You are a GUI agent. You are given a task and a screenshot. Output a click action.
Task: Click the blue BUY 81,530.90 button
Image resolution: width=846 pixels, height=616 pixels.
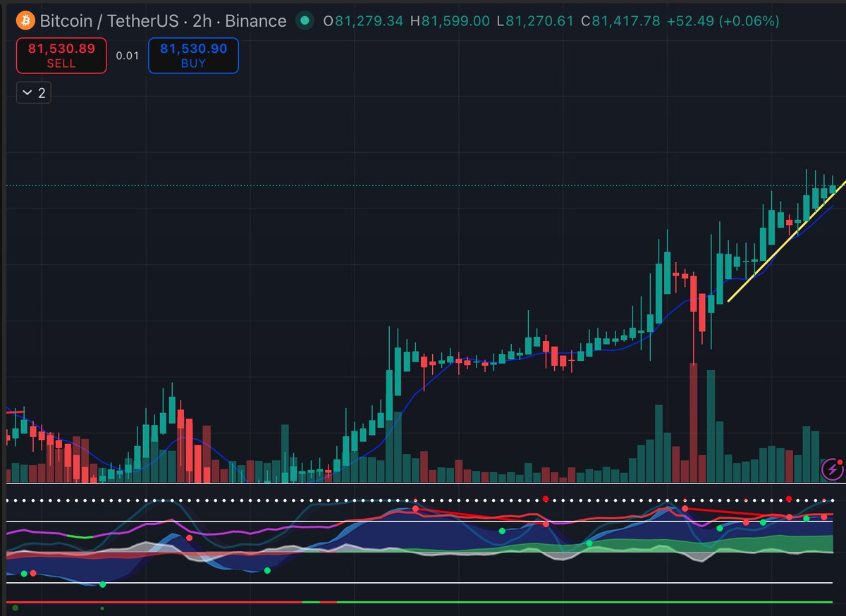193,56
